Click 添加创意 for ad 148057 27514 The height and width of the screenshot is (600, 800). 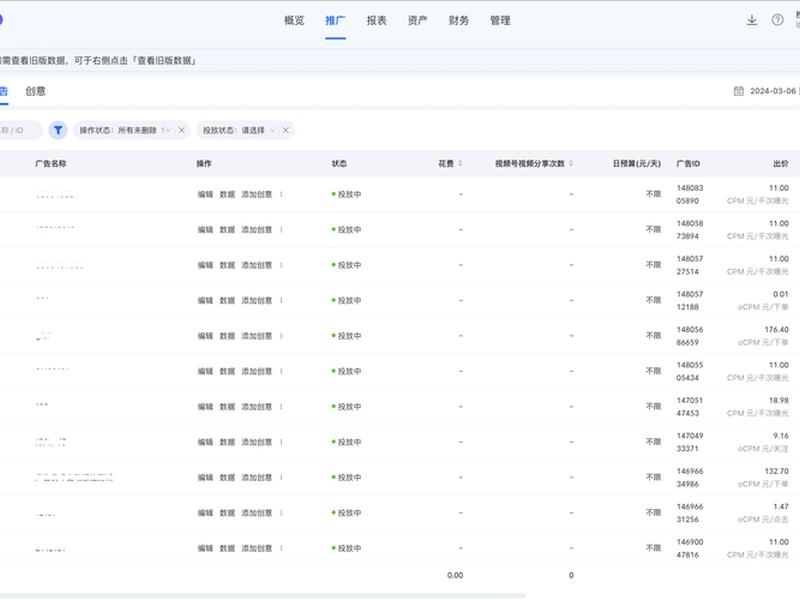(x=257, y=265)
